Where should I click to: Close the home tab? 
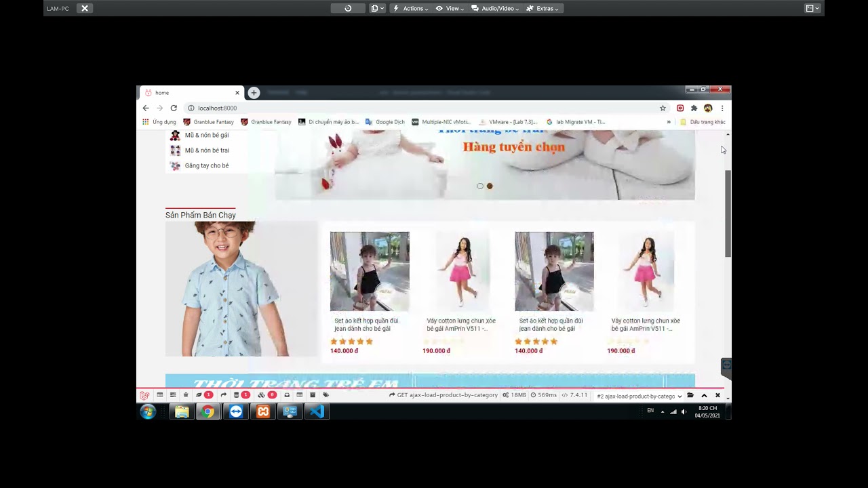[237, 93]
